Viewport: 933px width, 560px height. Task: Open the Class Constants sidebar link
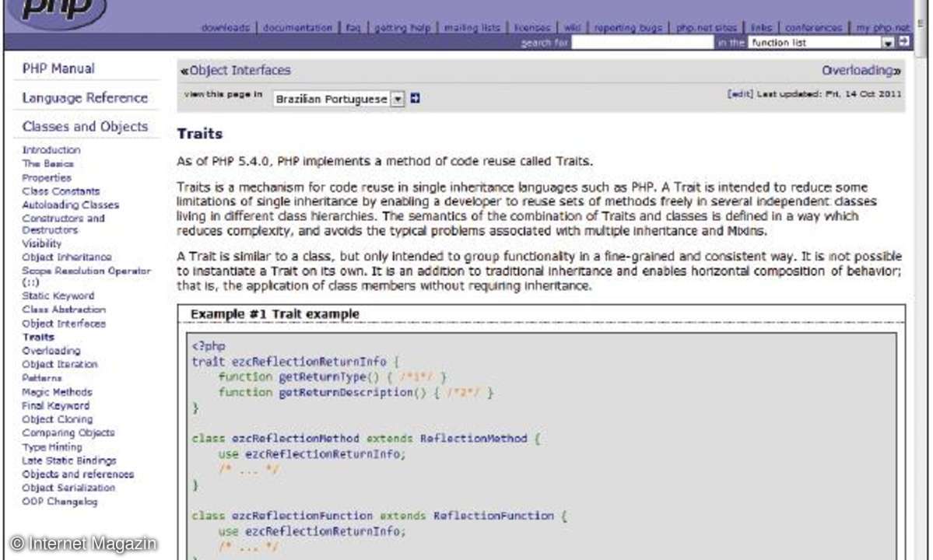click(61, 191)
